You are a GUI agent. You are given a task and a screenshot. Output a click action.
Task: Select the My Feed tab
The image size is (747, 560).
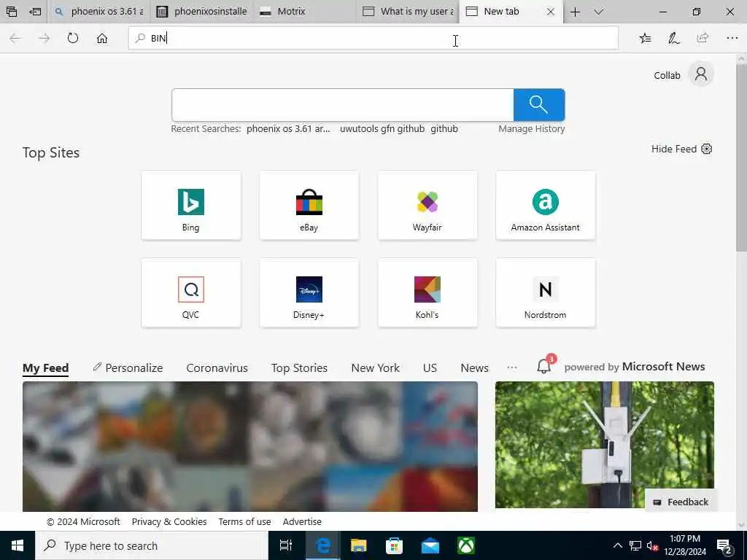click(46, 368)
